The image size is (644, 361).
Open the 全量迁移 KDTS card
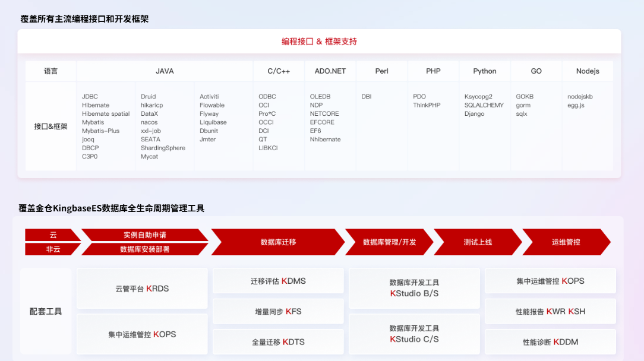coord(278,341)
